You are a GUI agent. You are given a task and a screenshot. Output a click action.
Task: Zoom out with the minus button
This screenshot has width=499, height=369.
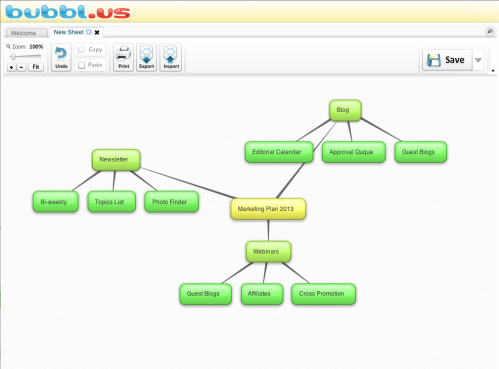pos(21,67)
